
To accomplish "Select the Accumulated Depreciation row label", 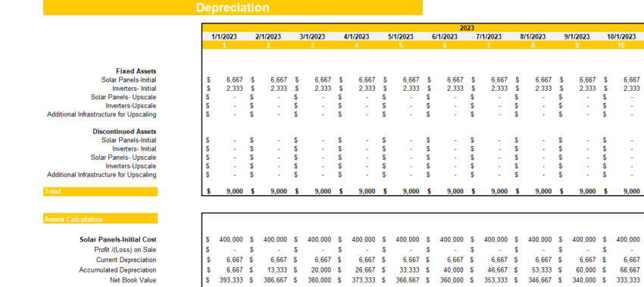I will (x=118, y=270).
